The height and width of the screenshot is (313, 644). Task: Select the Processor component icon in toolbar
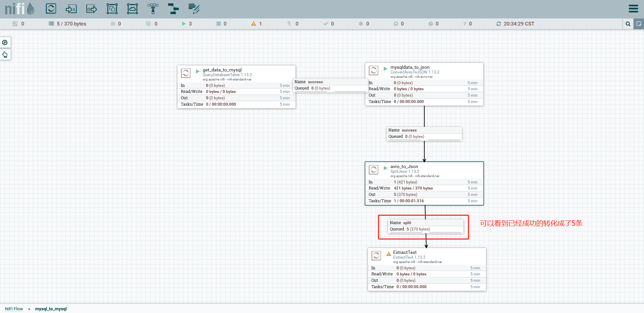coord(51,9)
